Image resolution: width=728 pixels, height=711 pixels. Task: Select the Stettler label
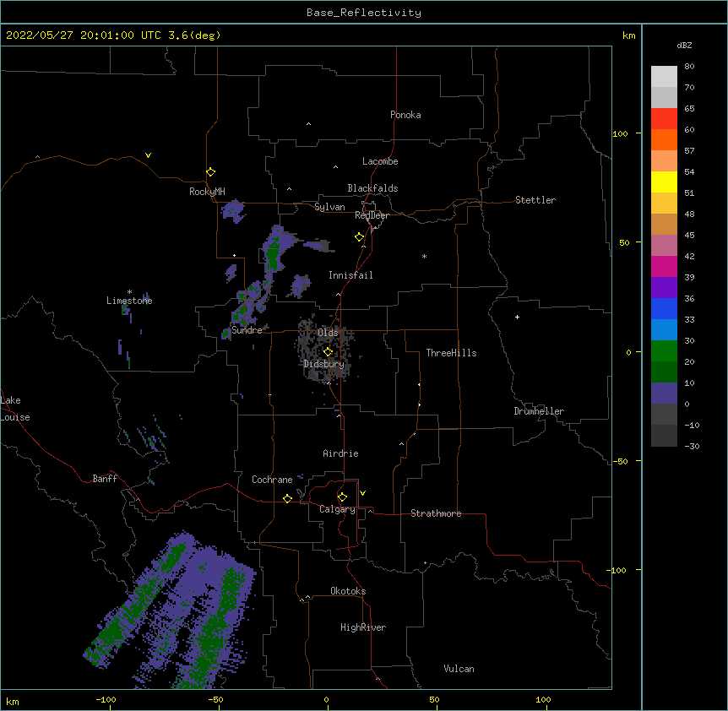[x=535, y=200]
